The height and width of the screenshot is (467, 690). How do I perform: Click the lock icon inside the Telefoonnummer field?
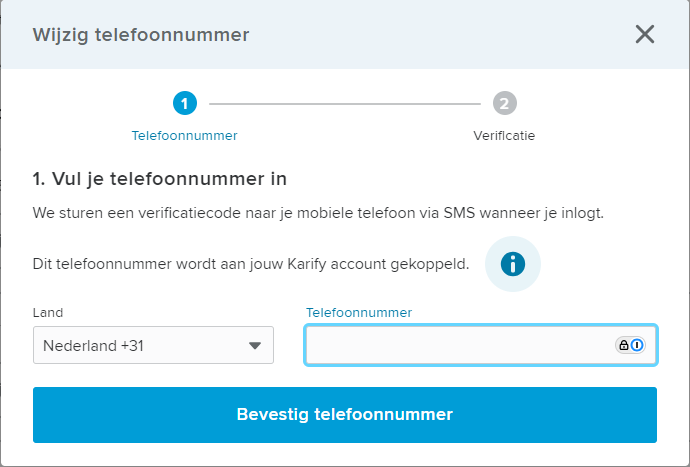tap(624, 345)
